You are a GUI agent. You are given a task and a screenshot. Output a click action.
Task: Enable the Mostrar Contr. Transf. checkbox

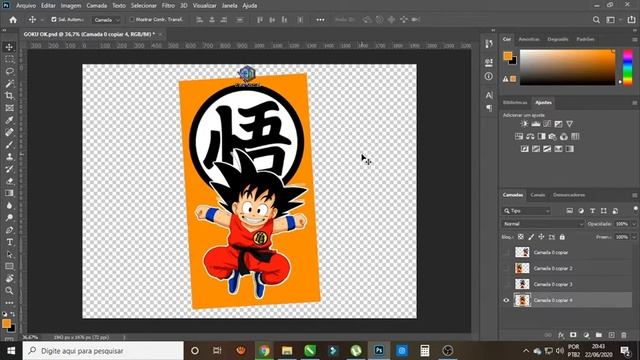click(131, 20)
